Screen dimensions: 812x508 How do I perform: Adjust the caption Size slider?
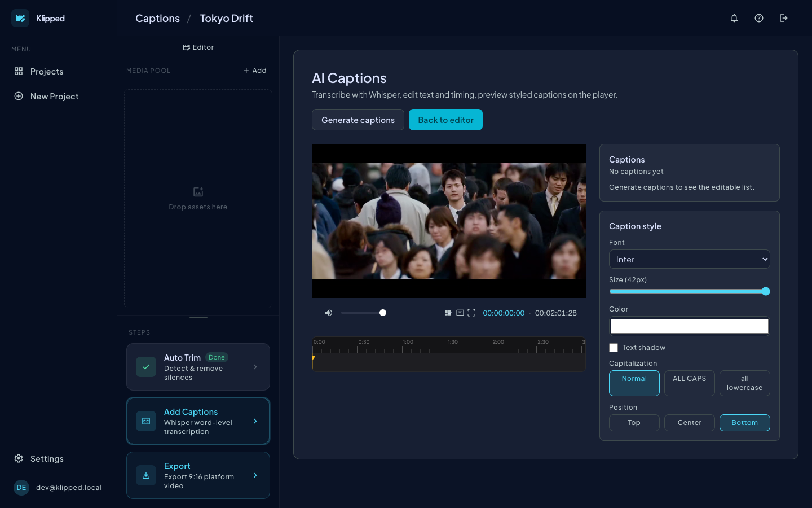pyautogui.click(x=690, y=291)
